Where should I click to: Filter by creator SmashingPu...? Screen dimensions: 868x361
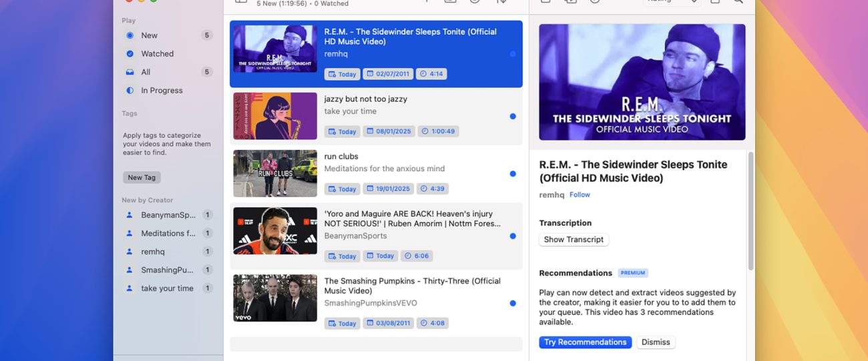168,270
